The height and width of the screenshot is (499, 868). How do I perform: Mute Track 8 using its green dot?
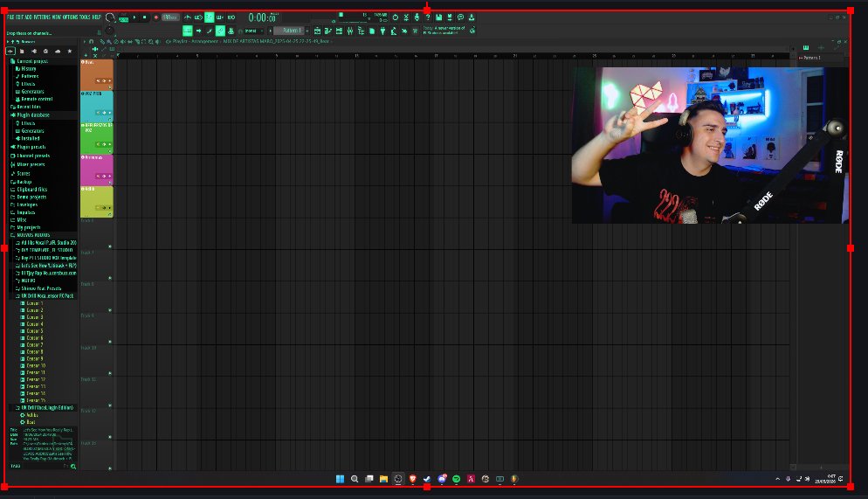[x=110, y=309]
